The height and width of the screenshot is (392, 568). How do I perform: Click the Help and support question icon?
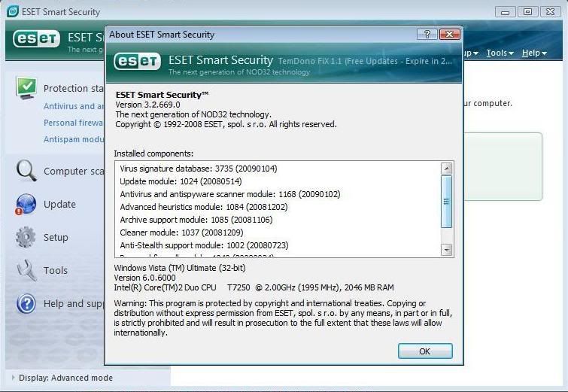[26, 303]
